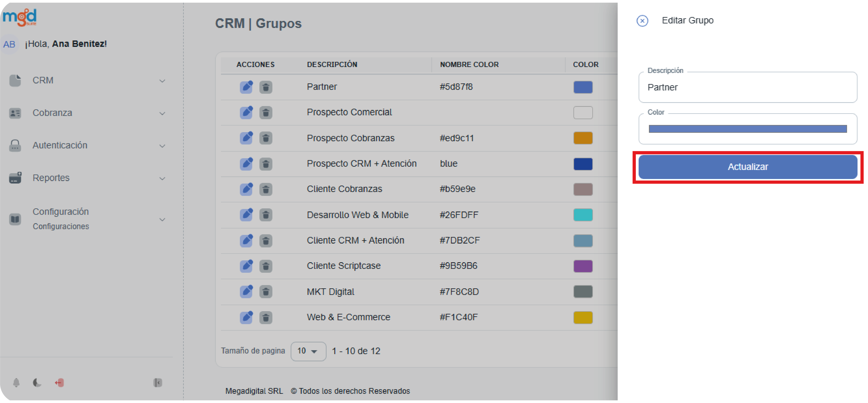This screenshot has height=403, width=868.
Task: Click the red logout icon
Action: [59, 383]
